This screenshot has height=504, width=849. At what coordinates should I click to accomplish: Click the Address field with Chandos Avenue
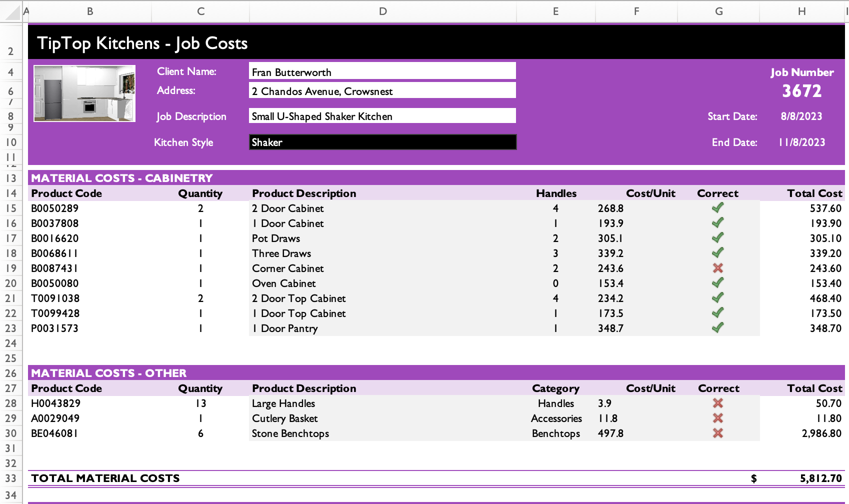382,90
